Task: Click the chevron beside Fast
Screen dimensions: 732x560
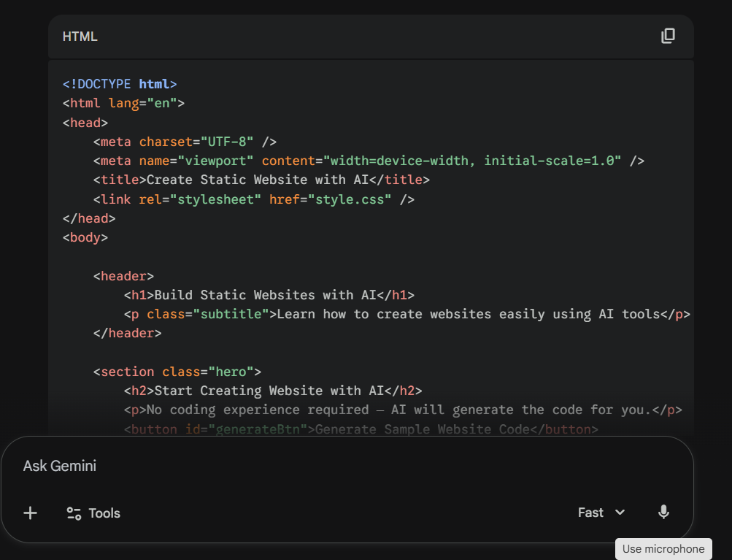Action: click(620, 513)
